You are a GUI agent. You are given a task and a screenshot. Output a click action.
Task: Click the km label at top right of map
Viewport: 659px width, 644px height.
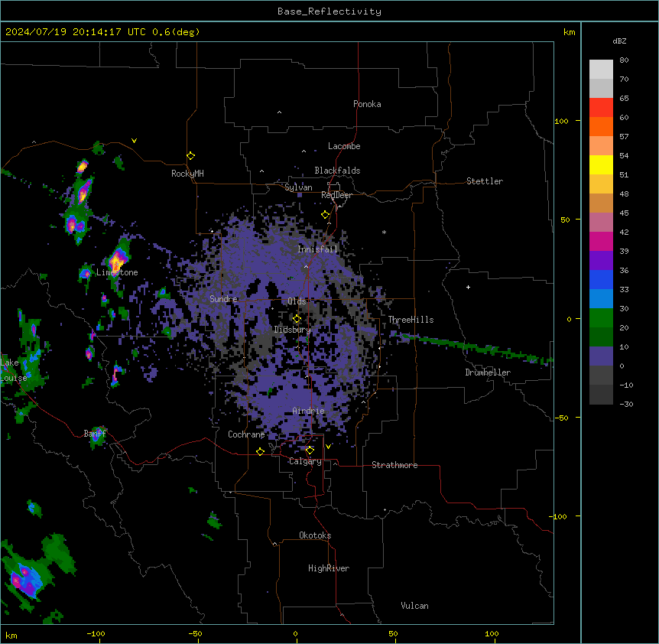(x=570, y=32)
